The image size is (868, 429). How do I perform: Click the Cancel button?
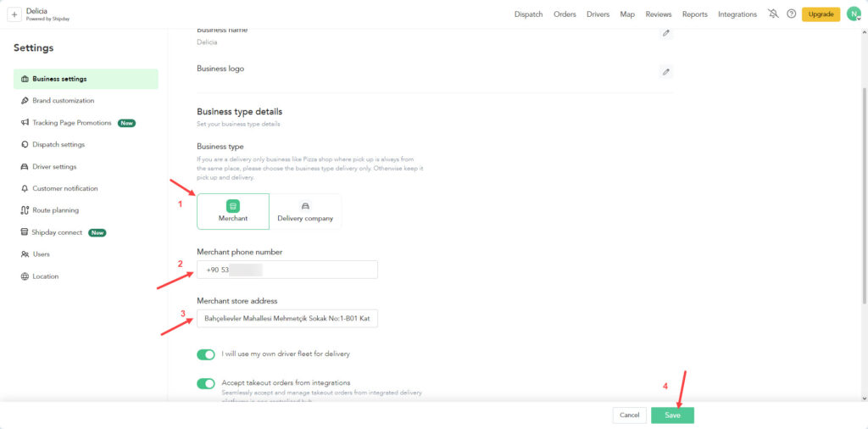tap(629, 415)
